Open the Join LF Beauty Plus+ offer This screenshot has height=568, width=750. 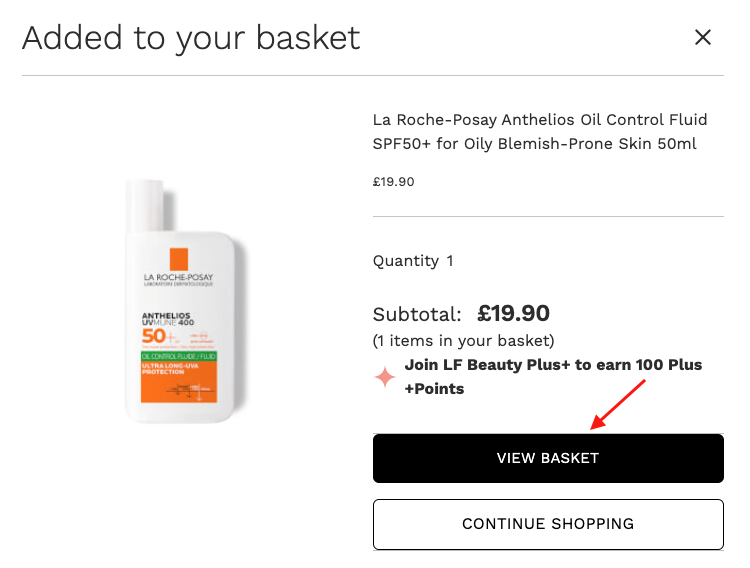coord(553,376)
